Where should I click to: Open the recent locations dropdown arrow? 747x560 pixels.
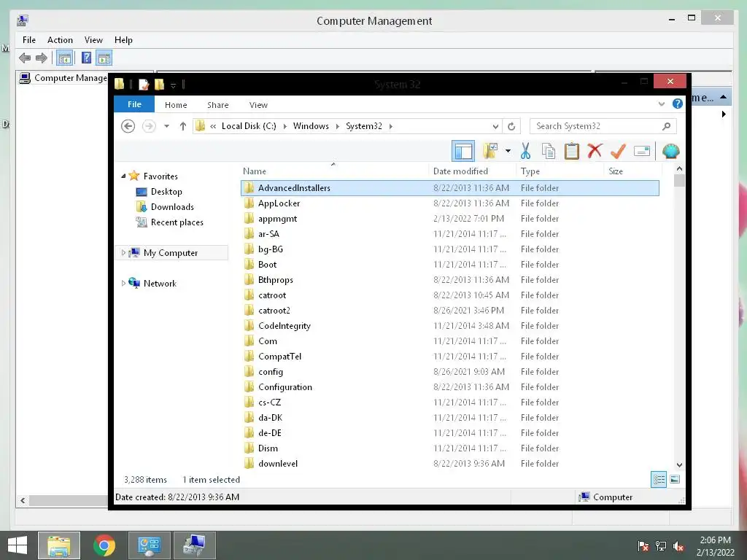pos(166,126)
